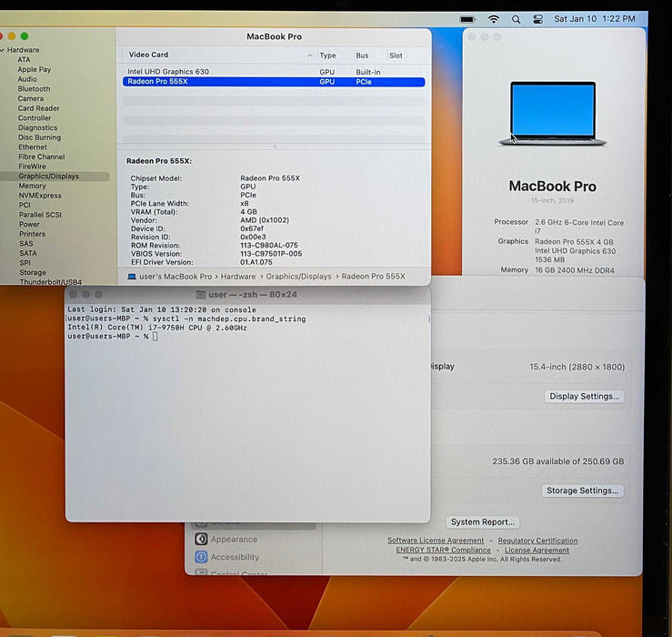
Task: Click the 113-C980AL-075 ROM Revision value
Action: [269, 246]
